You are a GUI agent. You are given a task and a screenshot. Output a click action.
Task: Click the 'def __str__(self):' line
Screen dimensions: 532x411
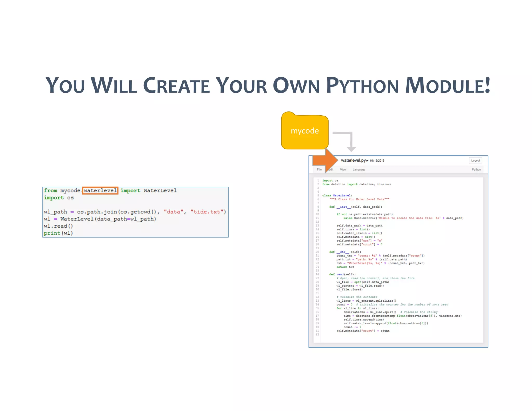tap(345, 252)
